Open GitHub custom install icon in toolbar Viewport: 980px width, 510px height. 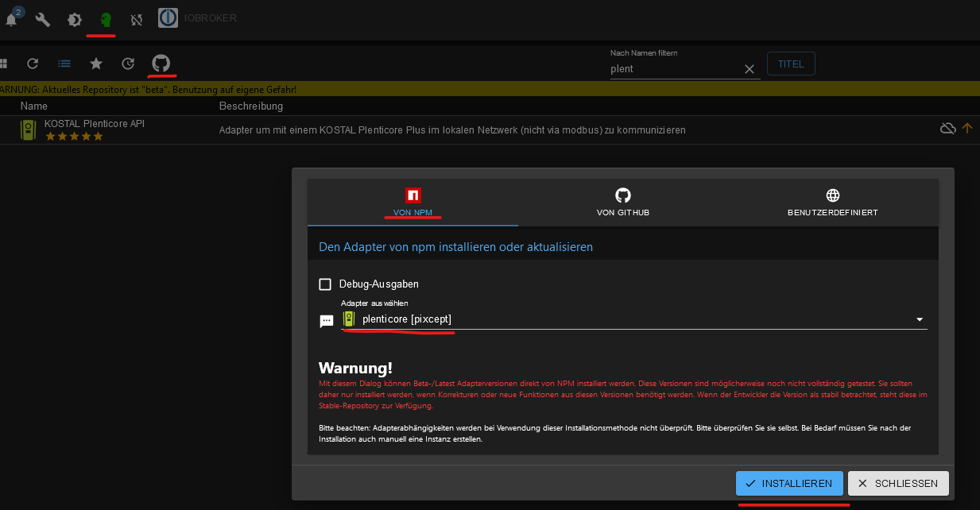(161, 64)
